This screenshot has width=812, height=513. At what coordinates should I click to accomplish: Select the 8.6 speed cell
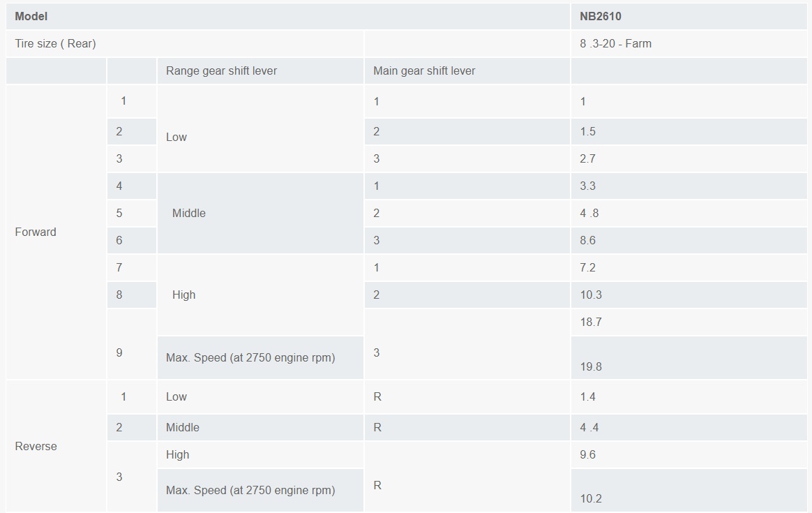587,240
